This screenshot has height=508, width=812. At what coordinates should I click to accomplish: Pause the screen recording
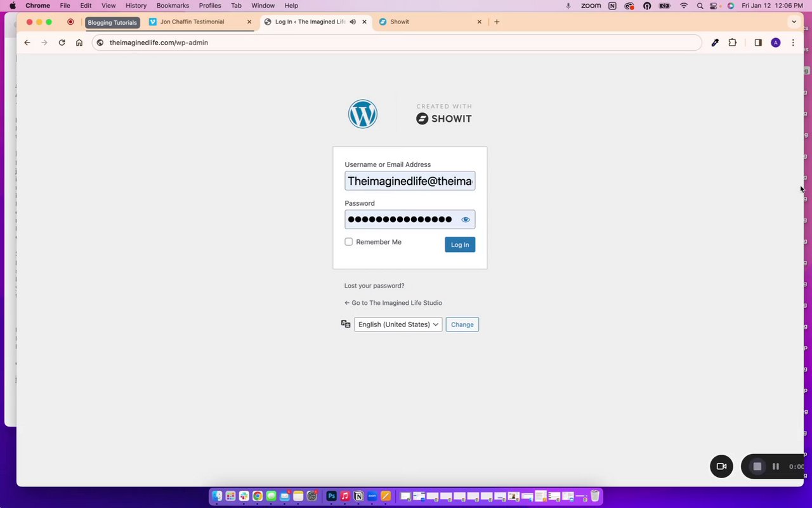[775, 466]
